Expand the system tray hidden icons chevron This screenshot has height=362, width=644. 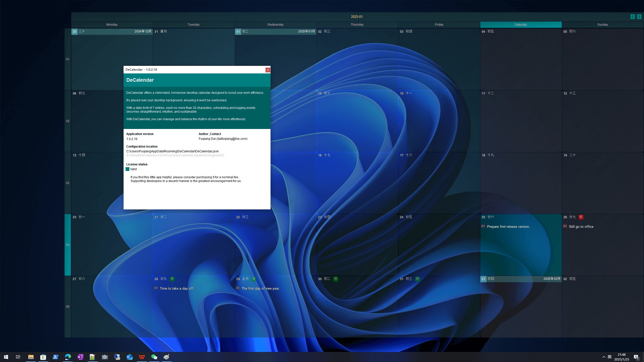[x=604, y=357]
